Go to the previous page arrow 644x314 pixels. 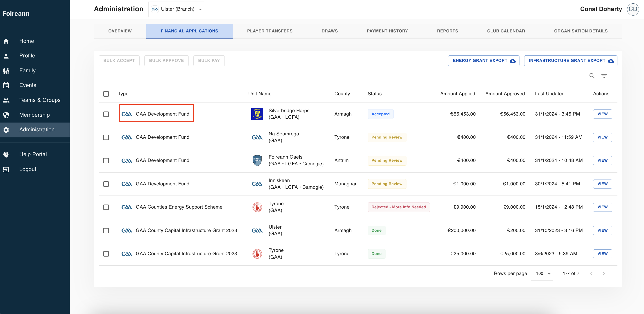pos(592,274)
